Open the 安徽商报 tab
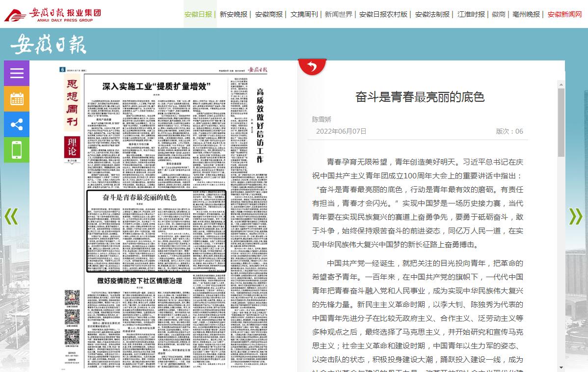This screenshot has height=372, width=588. (x=268, y=14)
